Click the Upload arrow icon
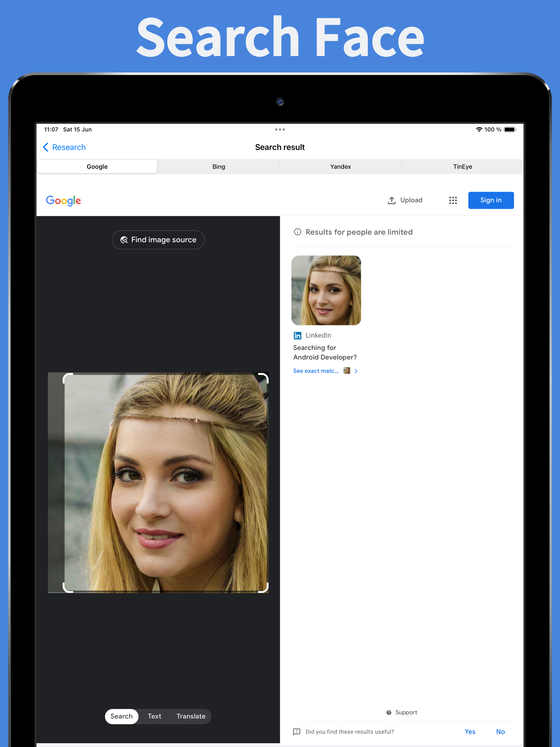The height and width of the screenshot is (747, 560). tap(392, 200)
